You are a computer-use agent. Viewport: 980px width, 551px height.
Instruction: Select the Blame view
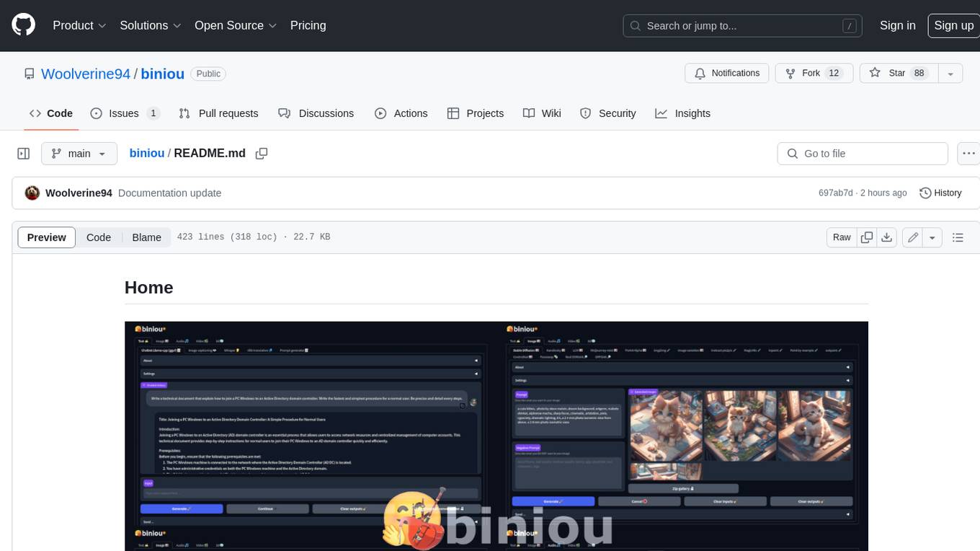pos(146,237)
